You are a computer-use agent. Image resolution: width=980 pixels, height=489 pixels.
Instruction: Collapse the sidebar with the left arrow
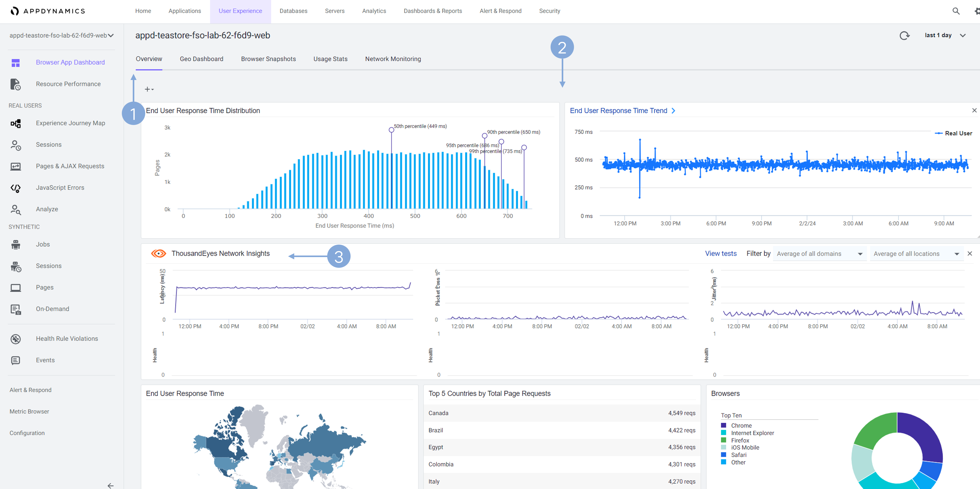[110, 485]
